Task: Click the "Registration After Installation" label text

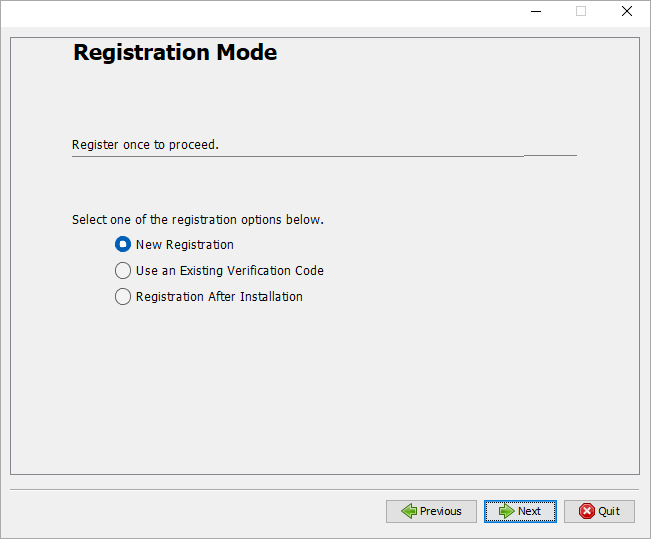Action: point(219,296)
